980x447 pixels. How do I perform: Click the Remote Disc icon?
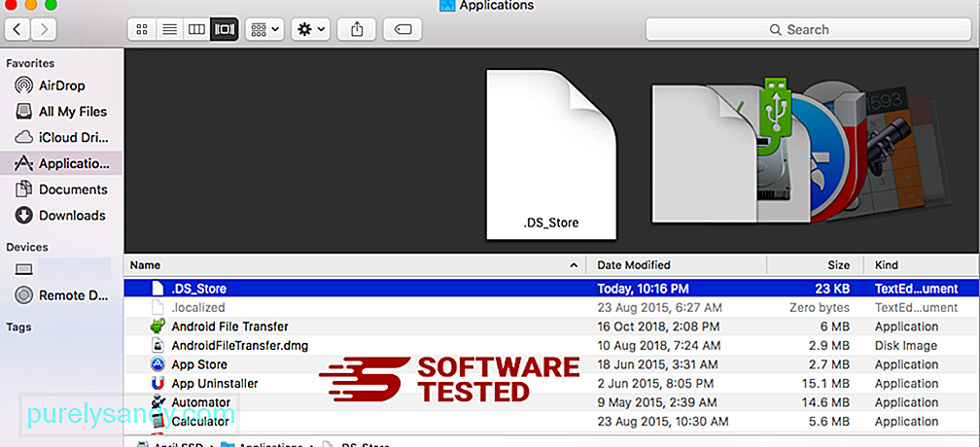point(23,295)
